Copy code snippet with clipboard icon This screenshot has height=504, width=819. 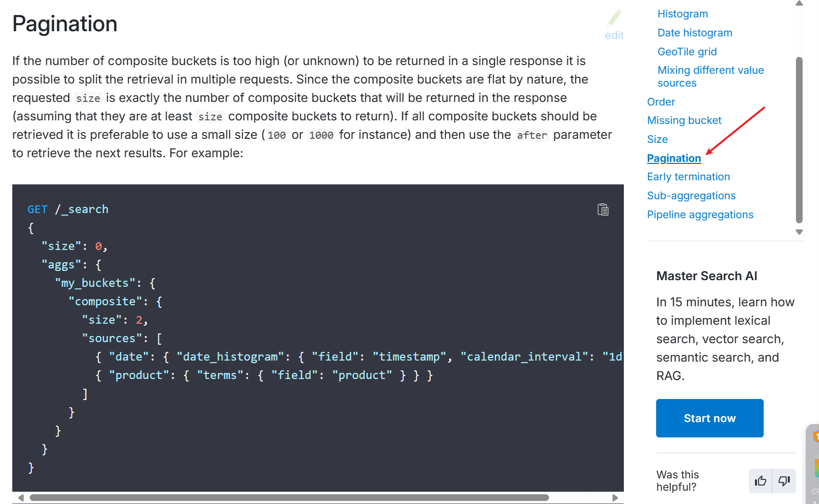603,209
